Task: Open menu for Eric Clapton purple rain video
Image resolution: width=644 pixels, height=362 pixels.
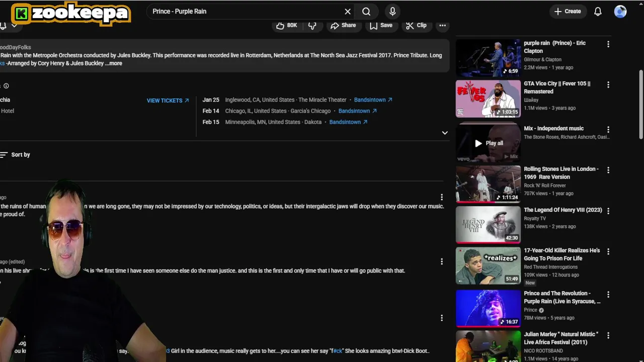Action: tap(608, 44)
